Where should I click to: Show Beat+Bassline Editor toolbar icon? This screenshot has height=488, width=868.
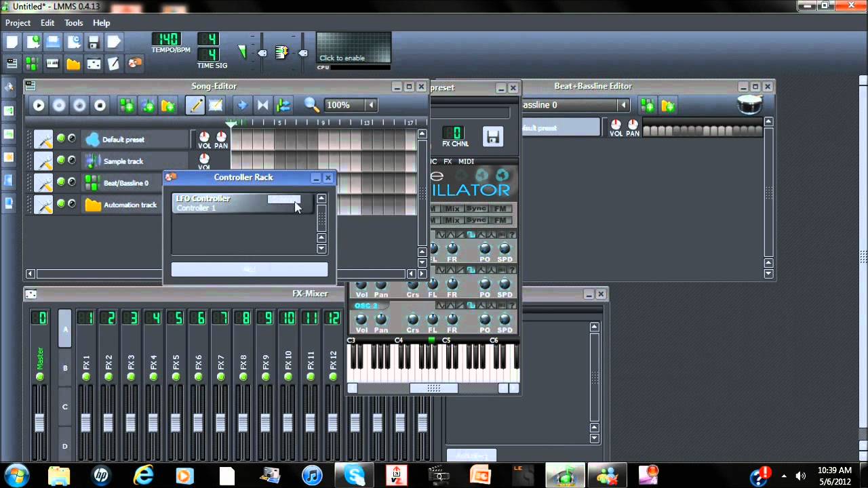coord(33,64)
